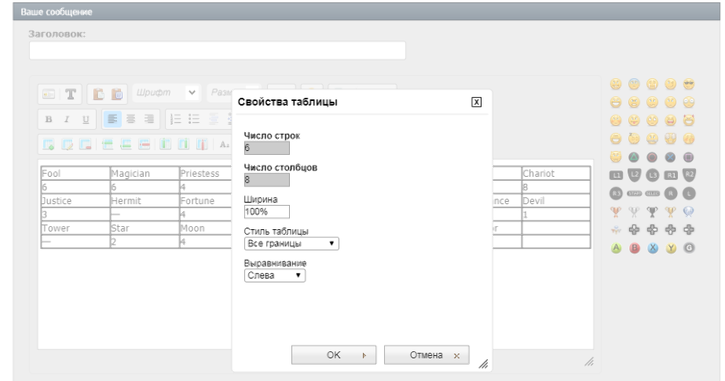The width and height of the screenshot is (725, 381).
Task: Insert a row above icon
Action: click(x=107, y=145)
